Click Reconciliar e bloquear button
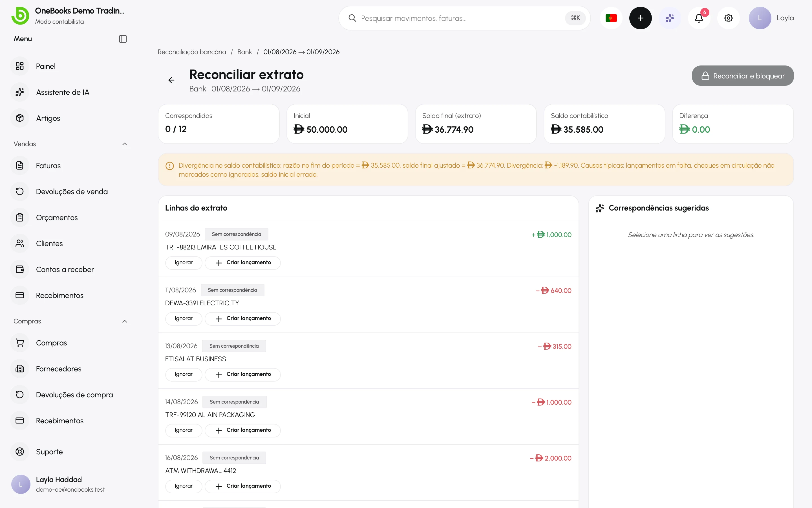The height and width of the screenshot is (508, 812). (x=743, y=76)
